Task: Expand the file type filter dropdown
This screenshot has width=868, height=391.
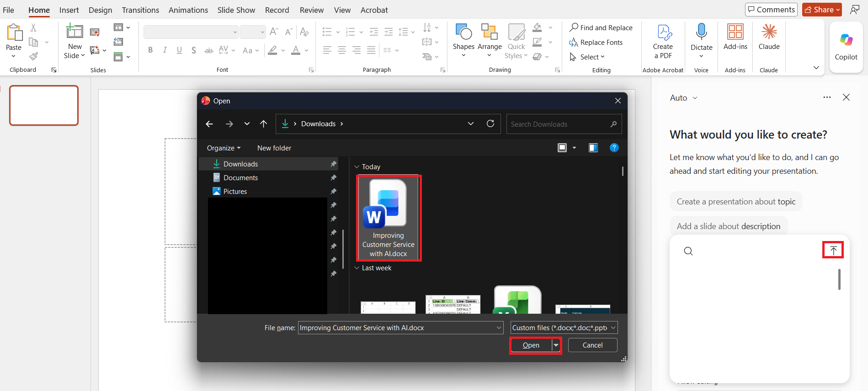Action: tap(613, 328)
